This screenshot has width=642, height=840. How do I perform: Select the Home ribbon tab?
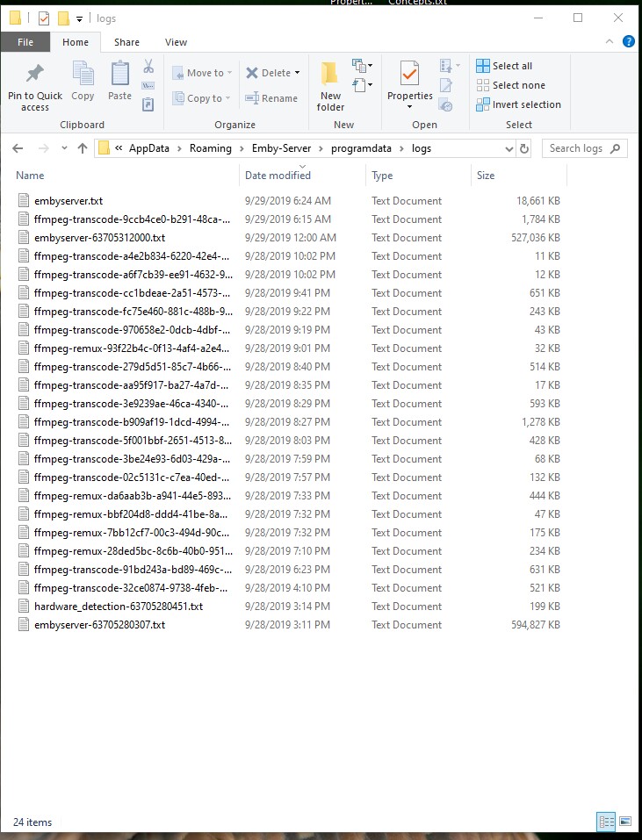(76, 42)
